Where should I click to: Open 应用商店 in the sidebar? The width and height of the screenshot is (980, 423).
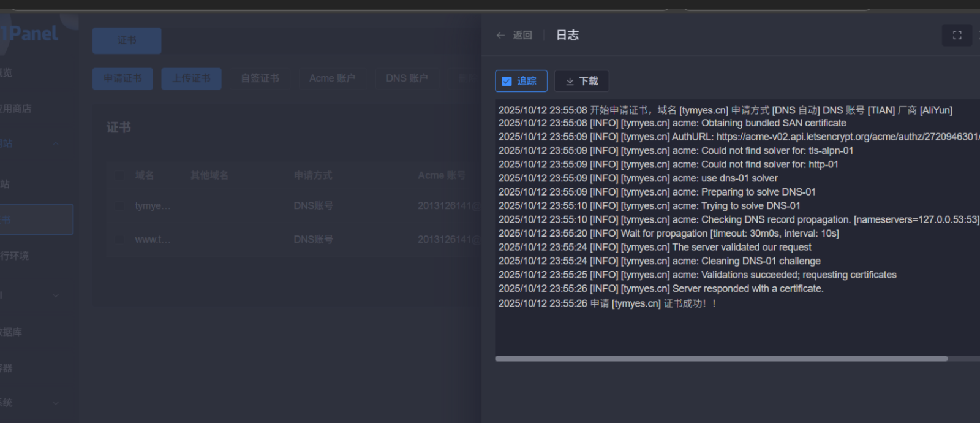[16, 109]
